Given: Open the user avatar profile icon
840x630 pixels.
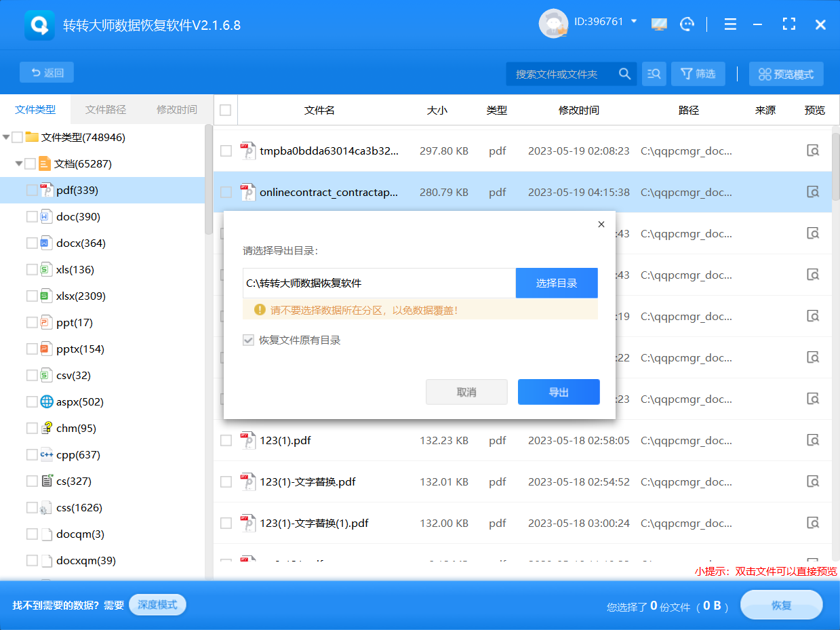Looking at the screenshot, I should [553, 24].
